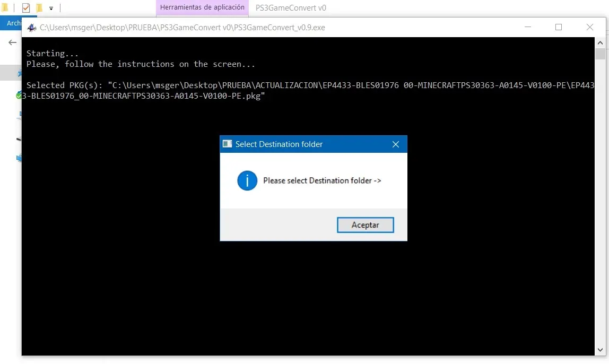
Task: Close the PS3GameConvert console window
Action: click(589, 27)
